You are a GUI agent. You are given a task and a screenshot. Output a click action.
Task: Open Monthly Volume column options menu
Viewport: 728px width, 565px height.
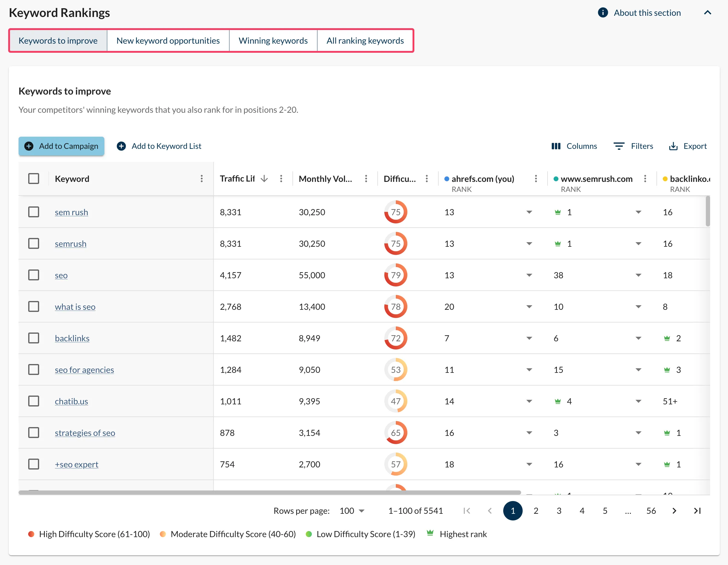tap(366, 179)
